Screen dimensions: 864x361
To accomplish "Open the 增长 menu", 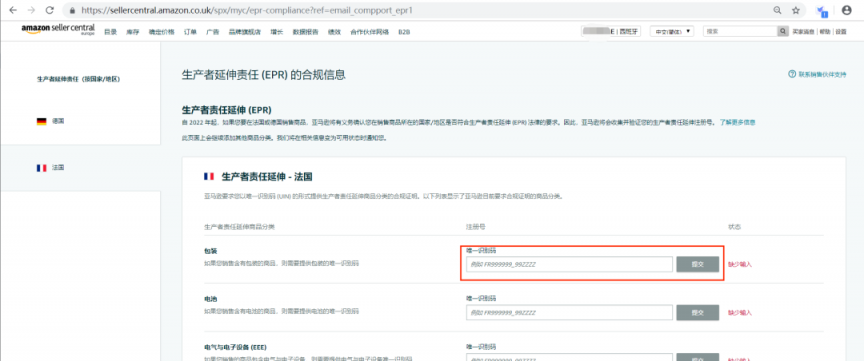I will pyautogui.click(x=277, y=32).
